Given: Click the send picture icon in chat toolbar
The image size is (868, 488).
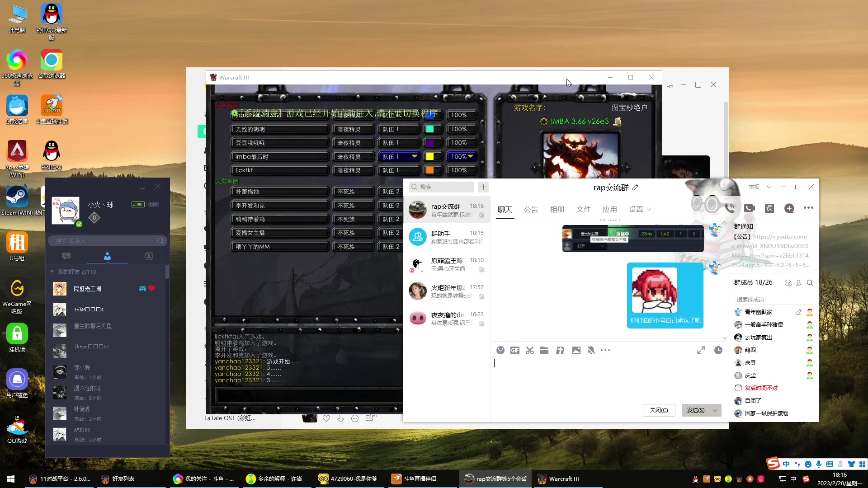Looking at the screenshot, I should (576, 350).
